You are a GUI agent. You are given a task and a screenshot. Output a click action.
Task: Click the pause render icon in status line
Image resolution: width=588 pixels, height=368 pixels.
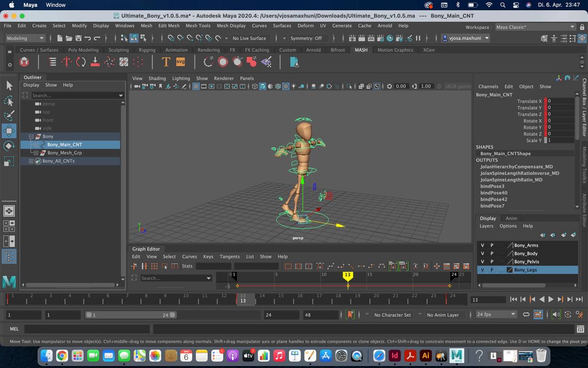pos(418,38)
